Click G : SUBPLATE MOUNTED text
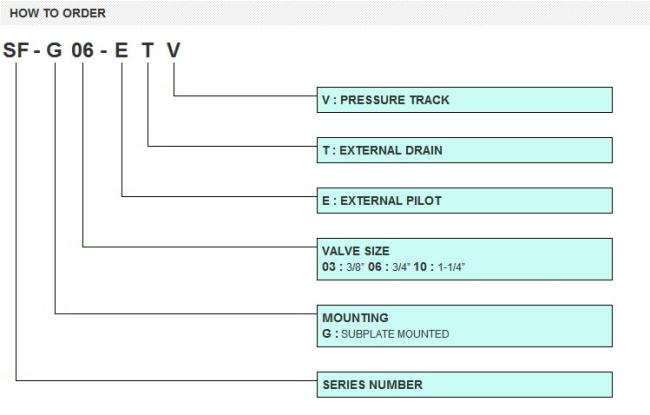The width and height of the screenshot is (650, 415). click(386, 334)
